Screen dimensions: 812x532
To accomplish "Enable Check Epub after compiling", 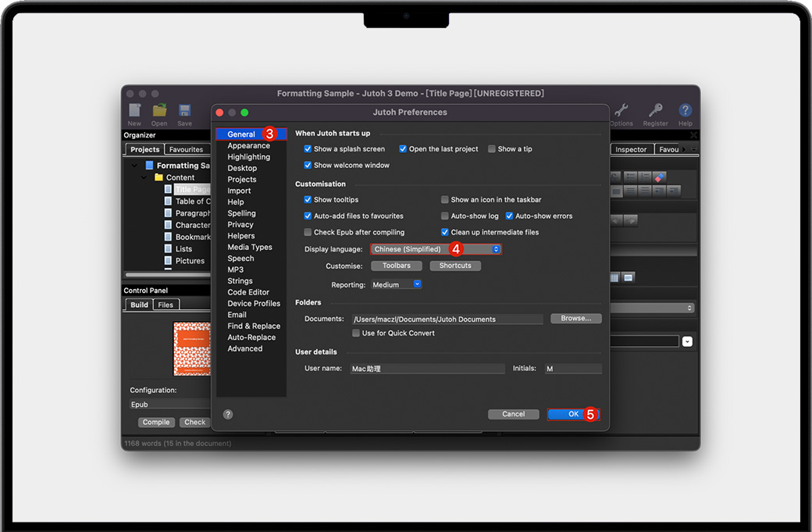I will click(308, 233).
